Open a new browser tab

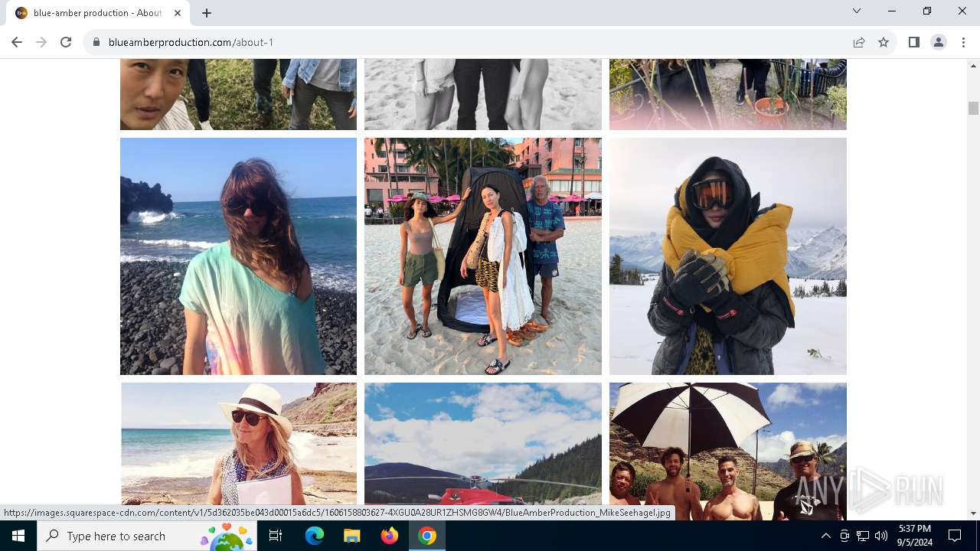[207, 13]
